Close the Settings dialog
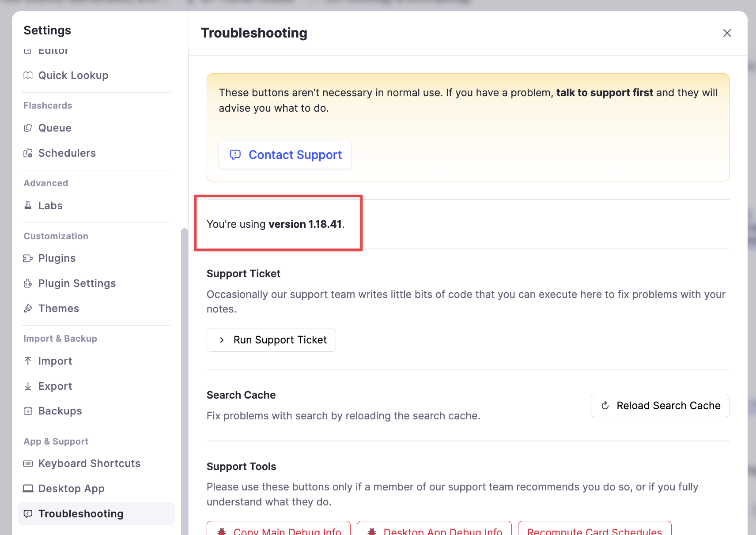756x535 pixels. click(x=727, y=33)
